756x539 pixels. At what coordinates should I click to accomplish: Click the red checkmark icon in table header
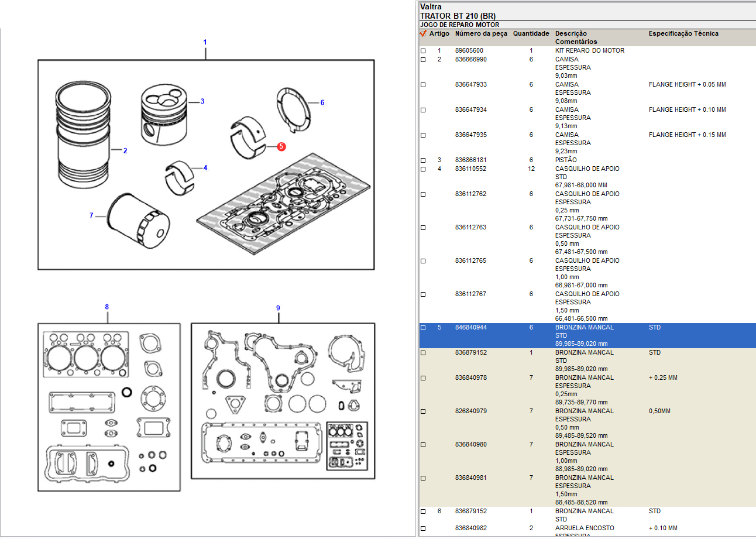pos(423,34)
